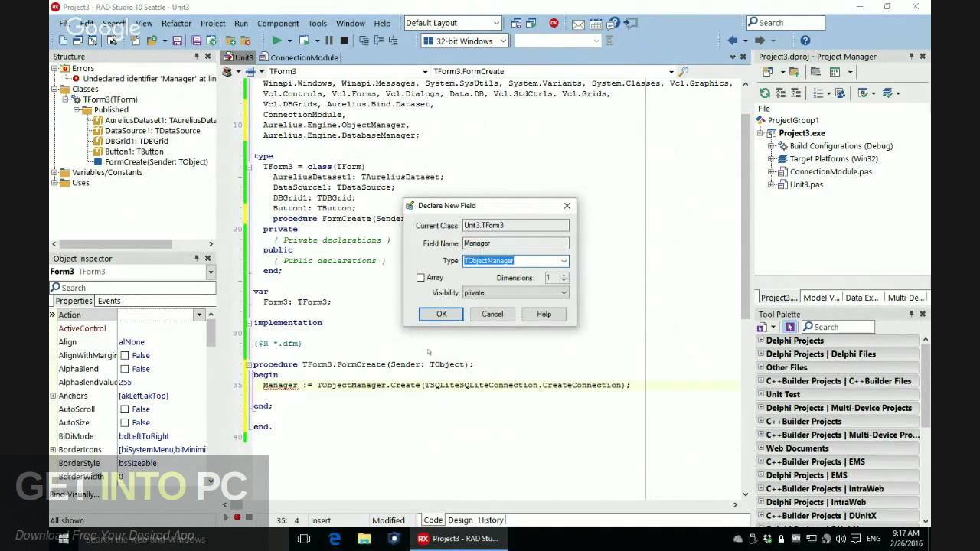Click the envelope icon in top toolbar
The height and width of the screenshot is (551, 980).
click(x=578, y=24)
